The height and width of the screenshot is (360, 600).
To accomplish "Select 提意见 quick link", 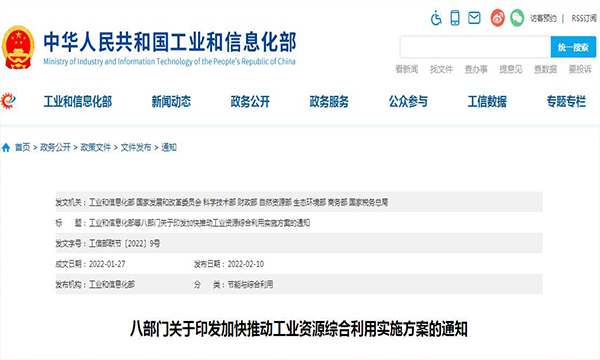I will pyautogui.click(x=510, y=69).
